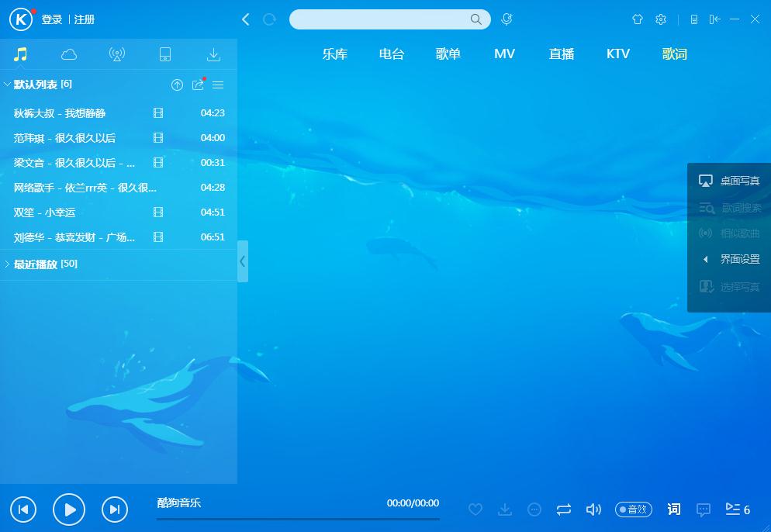771x532 pixels.
Task: Switch to the 乐库 tab
Action: click(x=335, y=54)
